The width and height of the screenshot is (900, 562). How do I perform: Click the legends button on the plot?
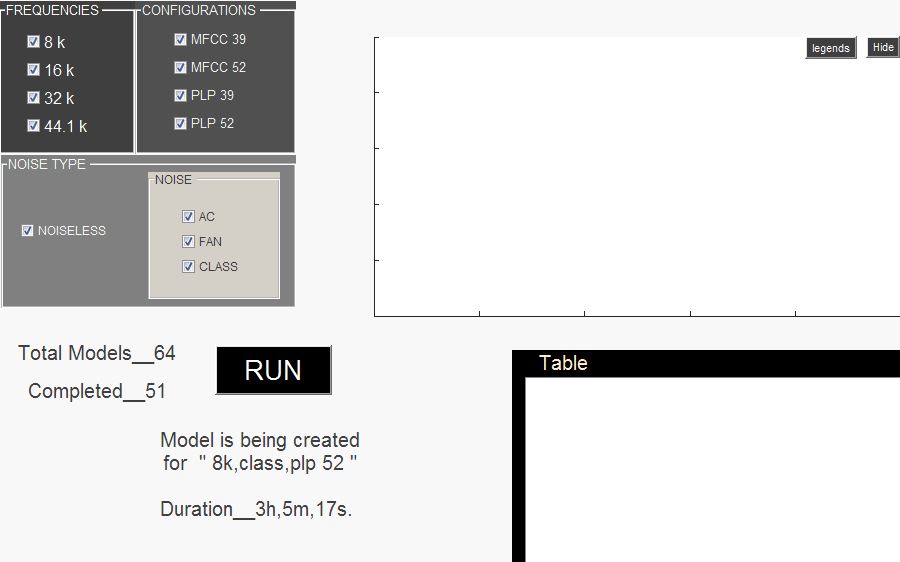[830, 48]
